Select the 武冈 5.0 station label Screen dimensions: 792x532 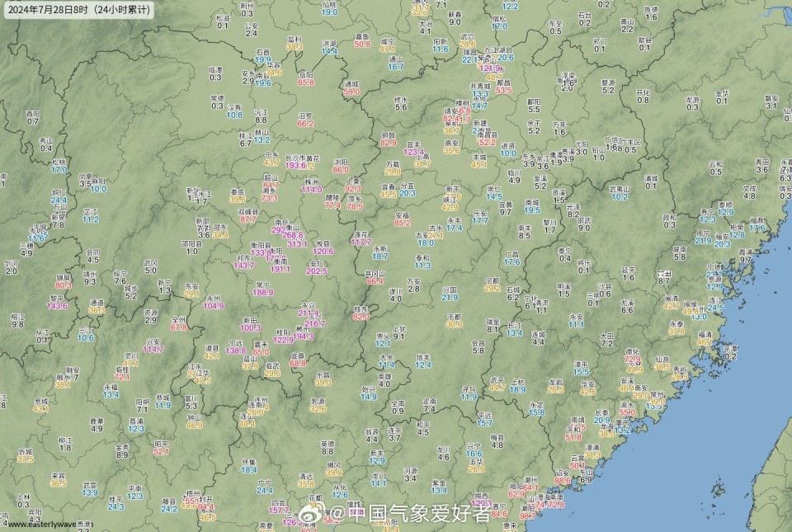150,266
